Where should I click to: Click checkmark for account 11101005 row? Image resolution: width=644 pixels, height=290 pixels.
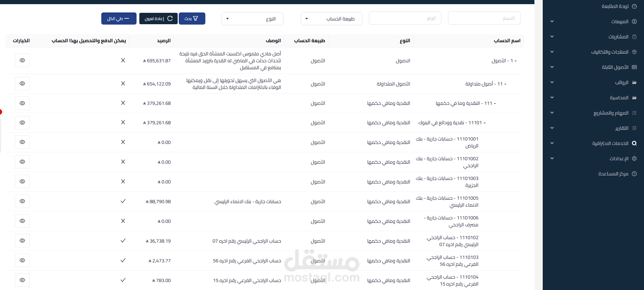coord(123,201)
